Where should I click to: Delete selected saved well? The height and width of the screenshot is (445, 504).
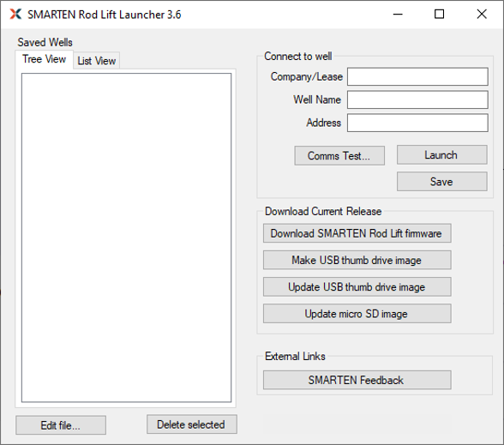tap(192, 424)
